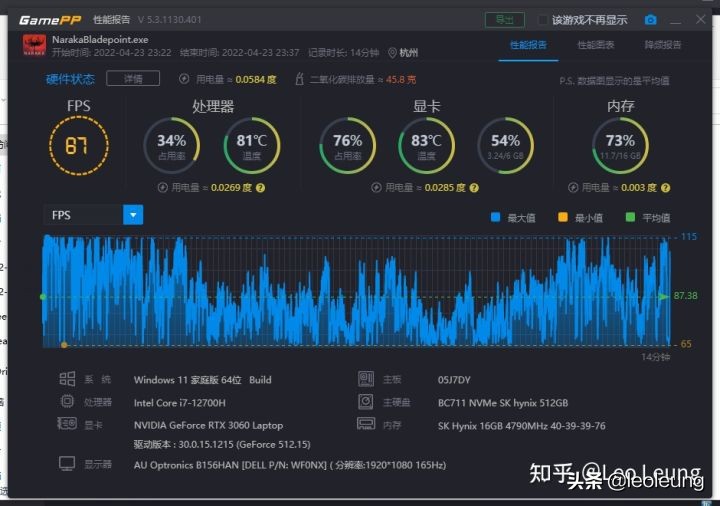
Task: Click the power usage icon beside 0.0584 度
Action: pos(184,79)
